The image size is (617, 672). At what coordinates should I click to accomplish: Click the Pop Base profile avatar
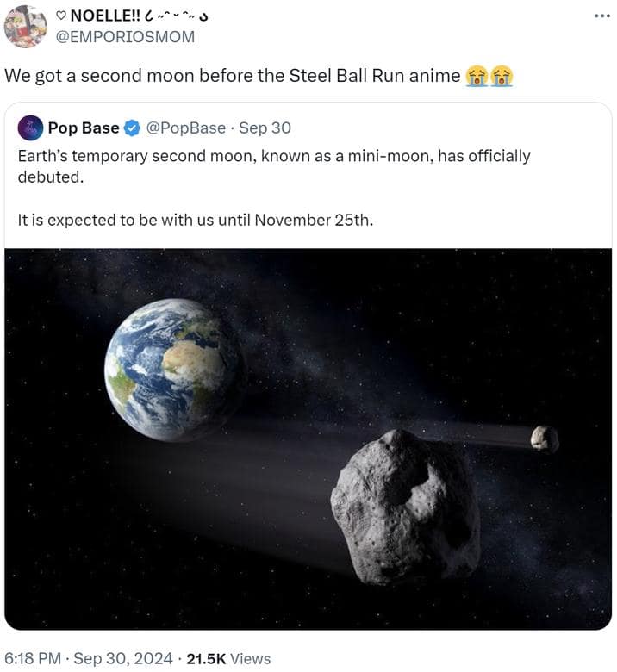(x=30, y=128)
